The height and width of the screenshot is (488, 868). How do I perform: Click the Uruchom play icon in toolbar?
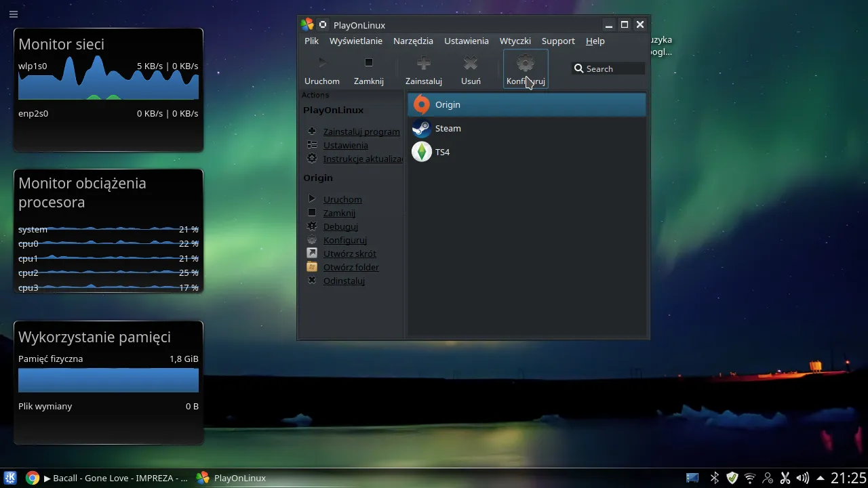(322, 64)
